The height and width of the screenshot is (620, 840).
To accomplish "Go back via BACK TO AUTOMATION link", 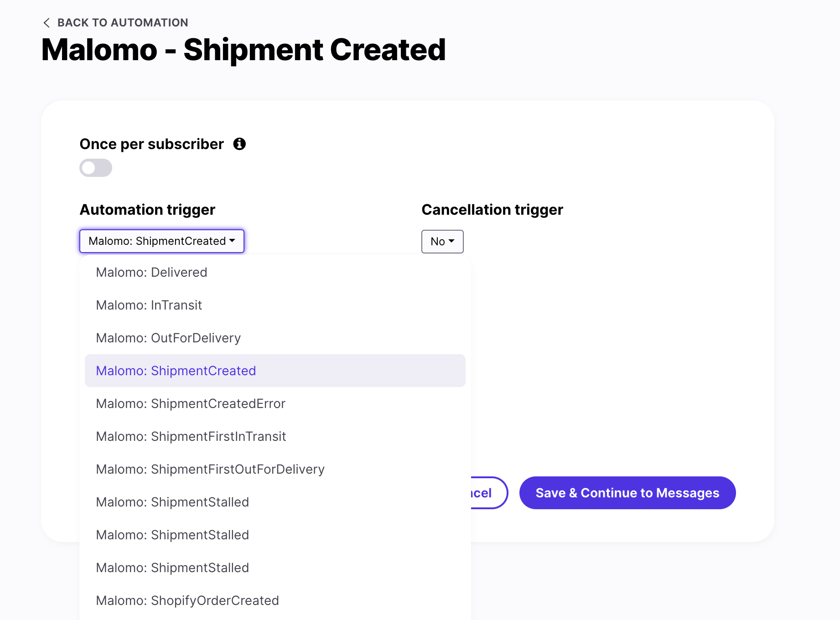I will pos(123,23).
